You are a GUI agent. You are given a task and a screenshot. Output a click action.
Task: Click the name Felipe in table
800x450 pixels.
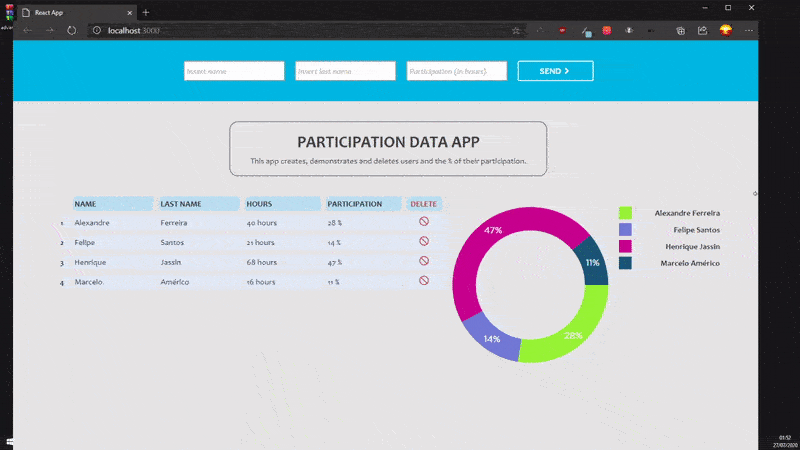[x=85, y=242]
